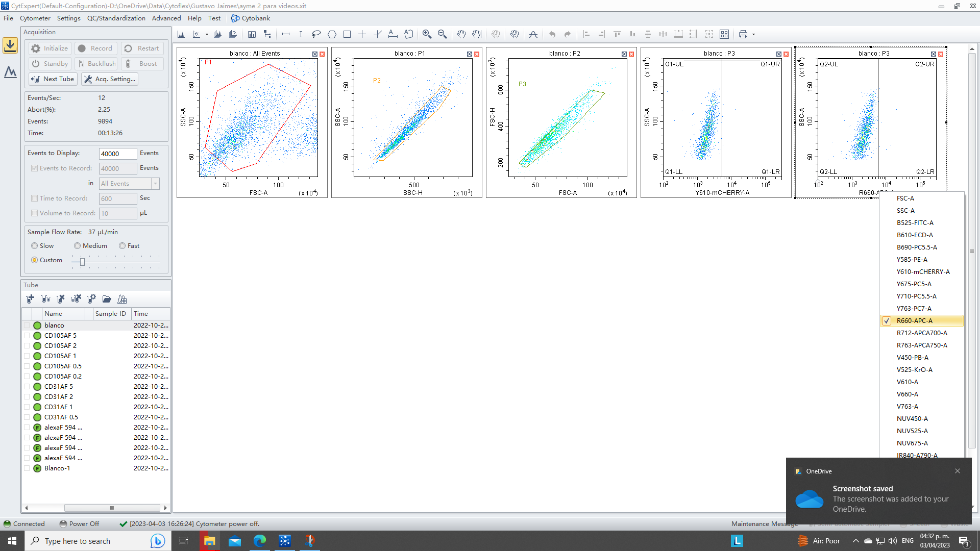Expand the dot plot type dropdown arrow
Image resolution: width=980 pixels, height=551 pixels.
click(x=207, y=35)
